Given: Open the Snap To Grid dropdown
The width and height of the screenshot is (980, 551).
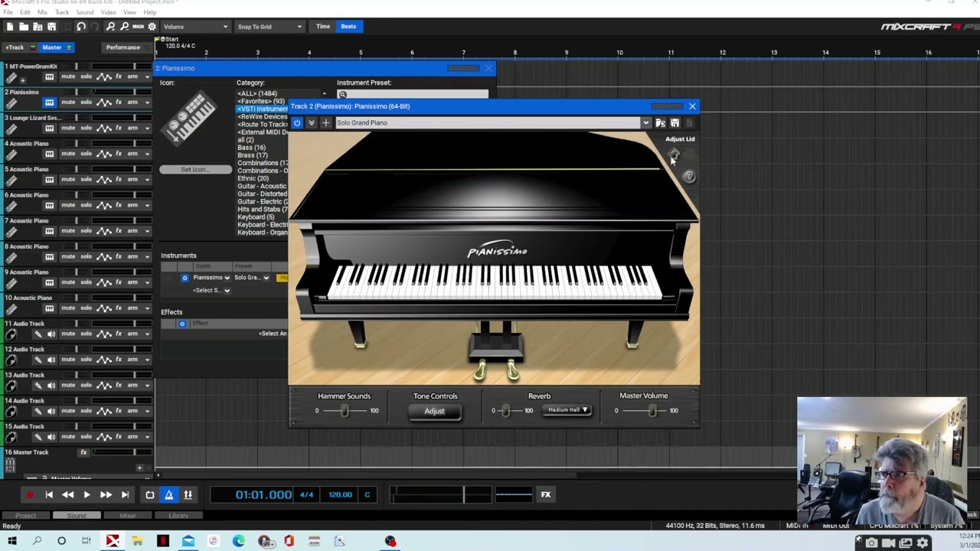Looking at the screenshot, I should coord(269,27).
